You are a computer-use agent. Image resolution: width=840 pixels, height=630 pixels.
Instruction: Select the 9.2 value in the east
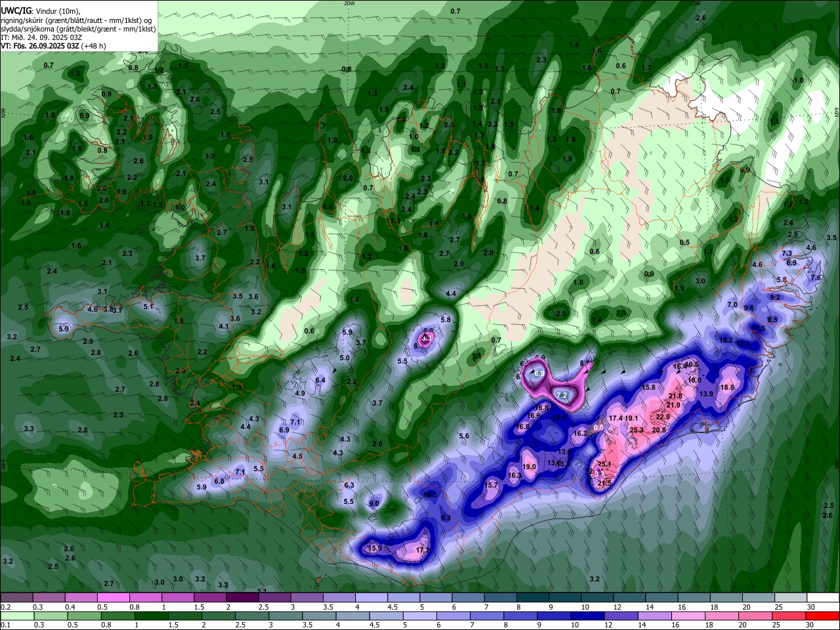pyautogui.click(x=775, y=297)
